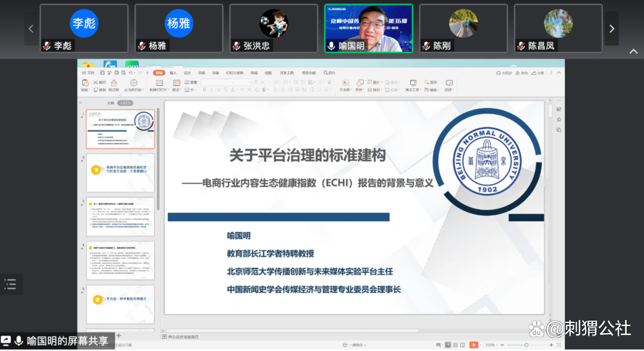The height and width of the screenshot is (351, 644).
Task: Open the 切换 (Transitions) ribbon tab
Action: pyautogui.click(x=202, y=73)
